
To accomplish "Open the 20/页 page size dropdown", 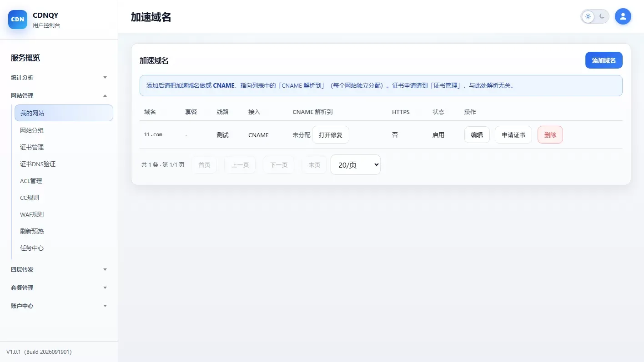I will [x=355, y=165].
